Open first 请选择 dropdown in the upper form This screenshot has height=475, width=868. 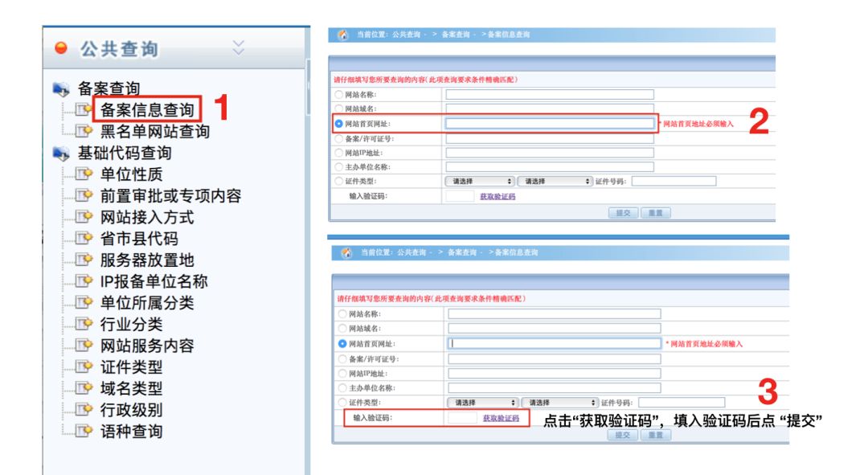pos(479,182)
